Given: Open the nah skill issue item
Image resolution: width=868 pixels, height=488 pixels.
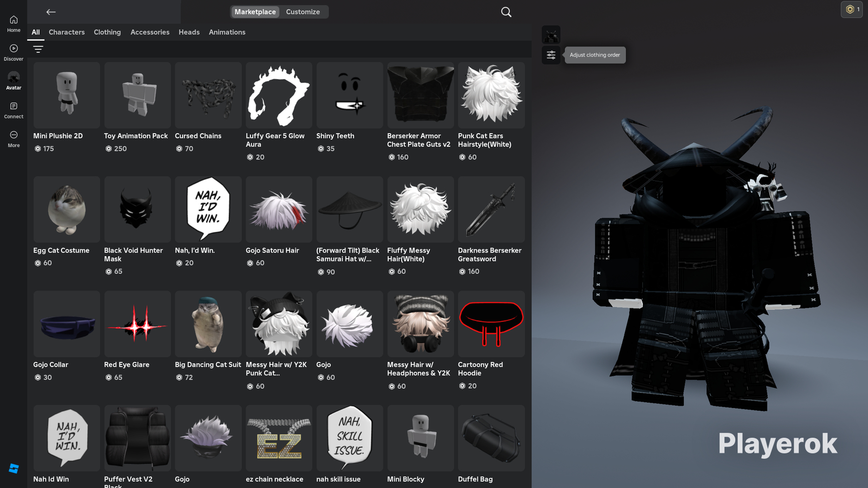Looking at the screenshot, I should 350,438.
